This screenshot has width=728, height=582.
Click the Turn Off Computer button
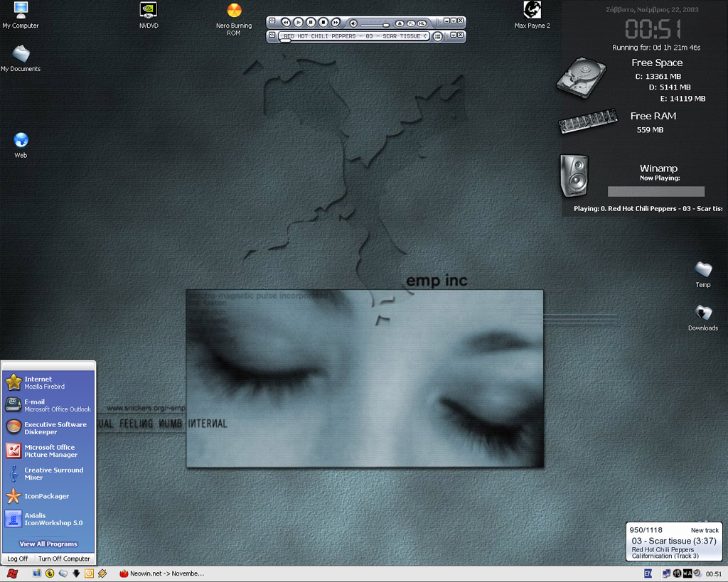64,559
